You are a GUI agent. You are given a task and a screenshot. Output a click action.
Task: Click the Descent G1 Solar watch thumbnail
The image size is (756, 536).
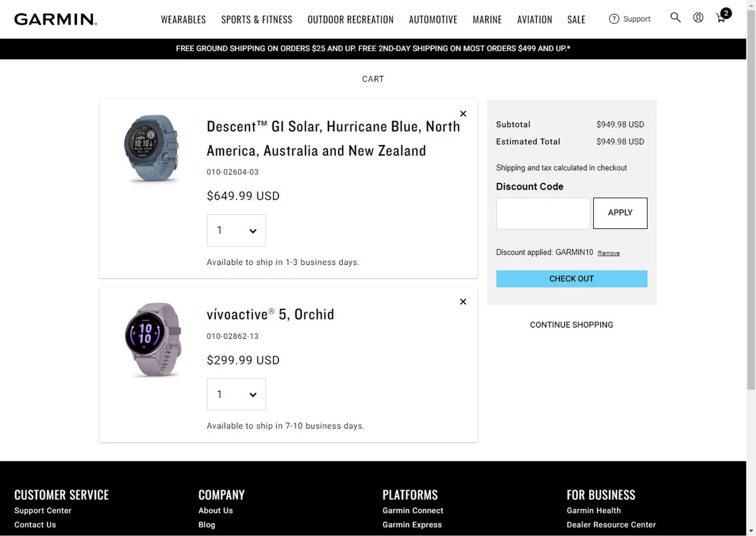click(151, 148)
